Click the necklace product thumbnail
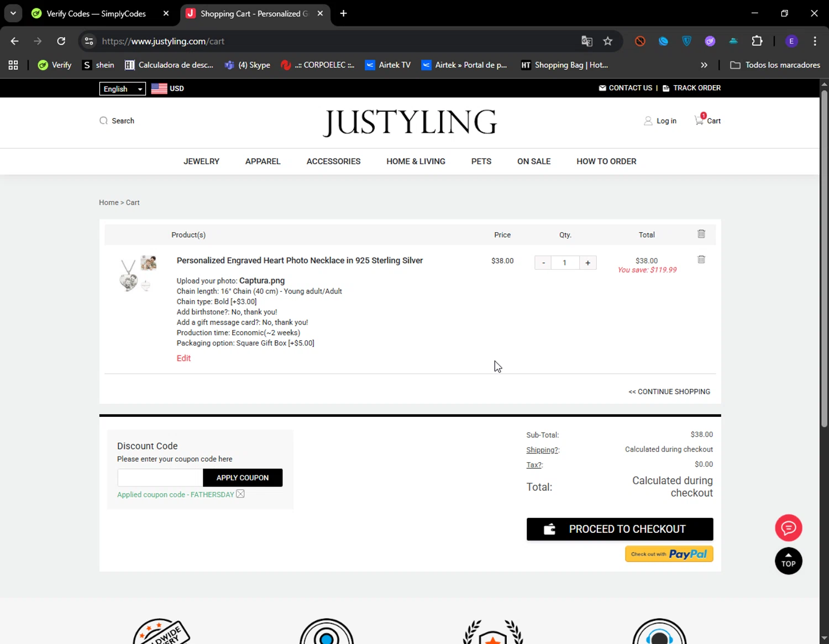Image resolution: width=829 pixels, height=644 pixels. [138, 273]
